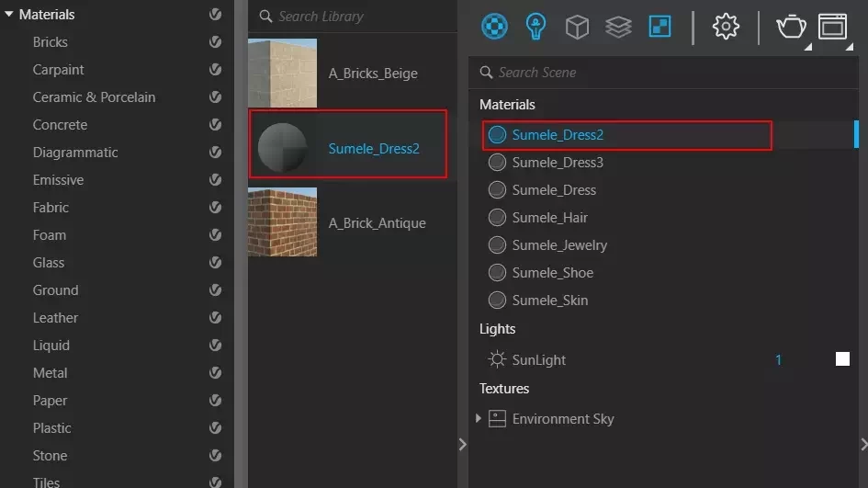This screenshot has width=868, height=488.
Task: Select Metal in the category list
Action: click(x=50, y=373)
